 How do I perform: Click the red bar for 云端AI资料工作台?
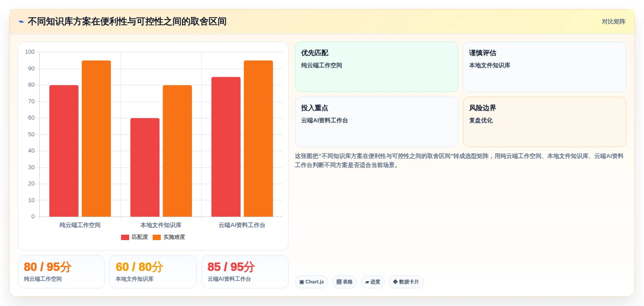(x=226, y=147)
